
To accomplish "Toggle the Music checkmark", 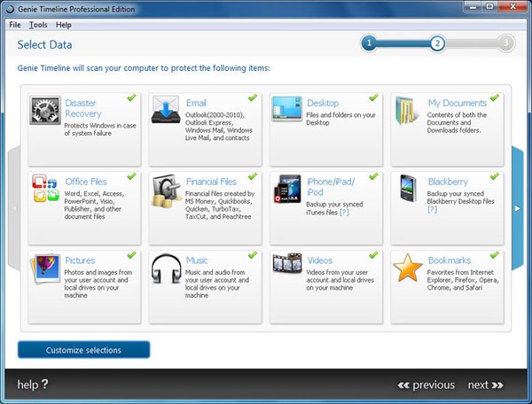I will [253, 255].
